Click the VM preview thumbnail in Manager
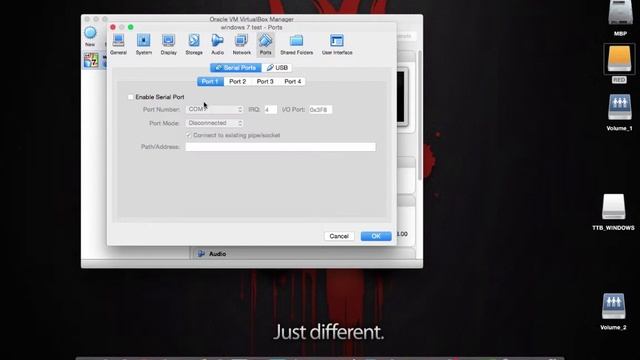This screenshot has height=360, width=640. click(x=402, y=97)
